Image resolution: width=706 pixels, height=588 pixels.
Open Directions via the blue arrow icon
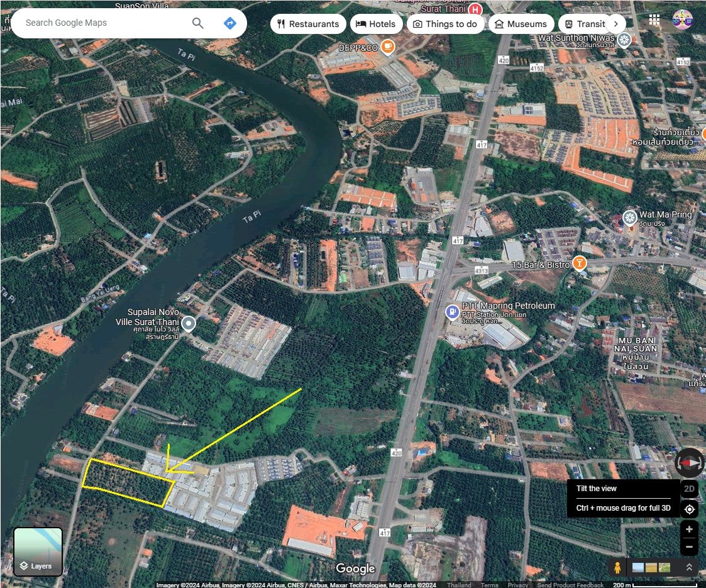coord(230,23)
